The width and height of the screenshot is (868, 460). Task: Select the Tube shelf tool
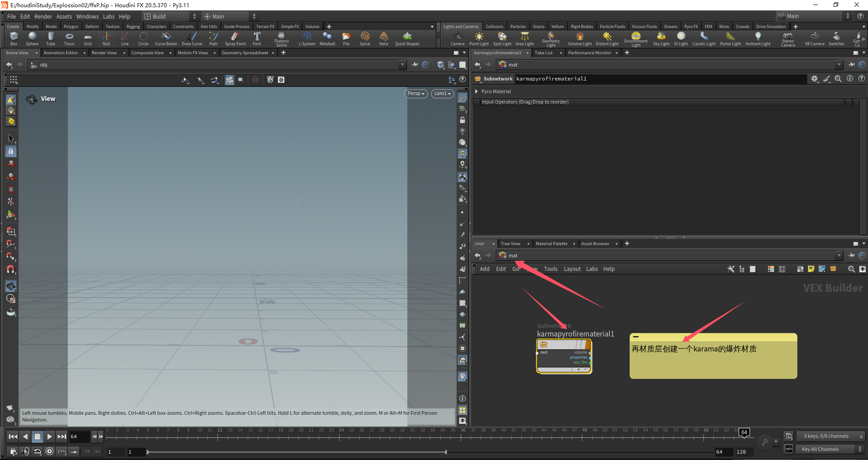pyautogui.click(x=51, y=39)
